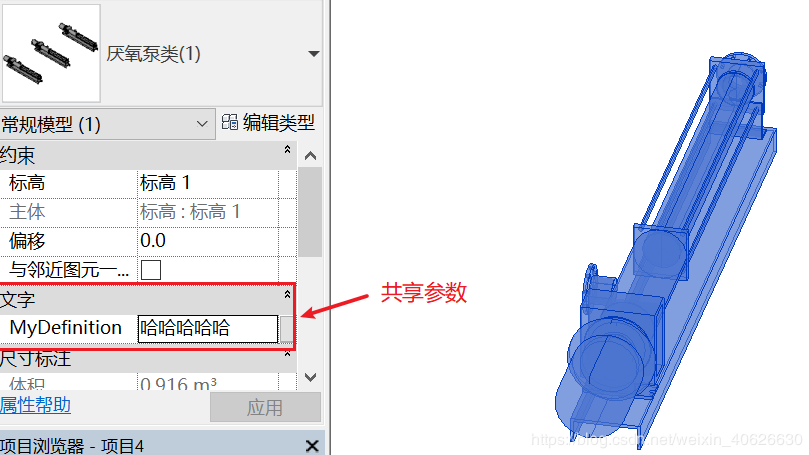Click the 偏移 value field showing 0.0
The width and height of the screenshot is (809, 455).
point(208,241)
